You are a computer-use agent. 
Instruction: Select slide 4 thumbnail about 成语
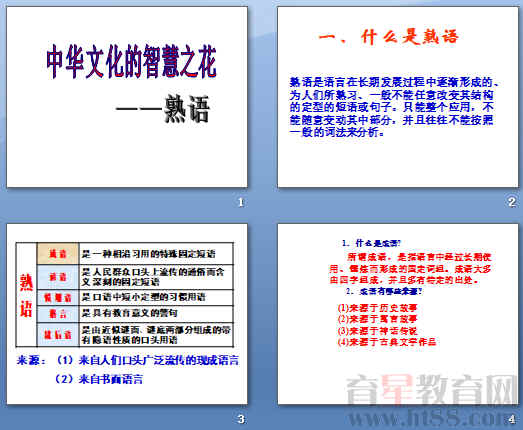(398, 314)
